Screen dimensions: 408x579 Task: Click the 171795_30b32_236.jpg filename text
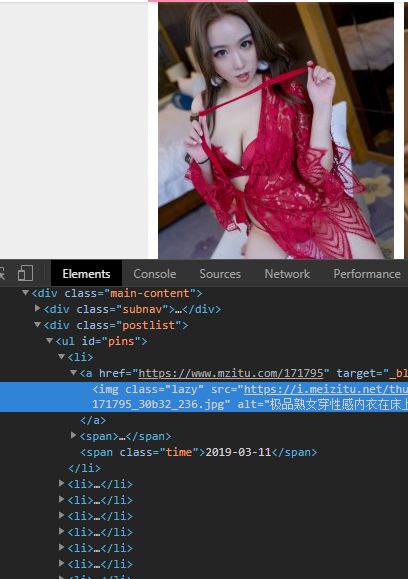pos(158,404)
